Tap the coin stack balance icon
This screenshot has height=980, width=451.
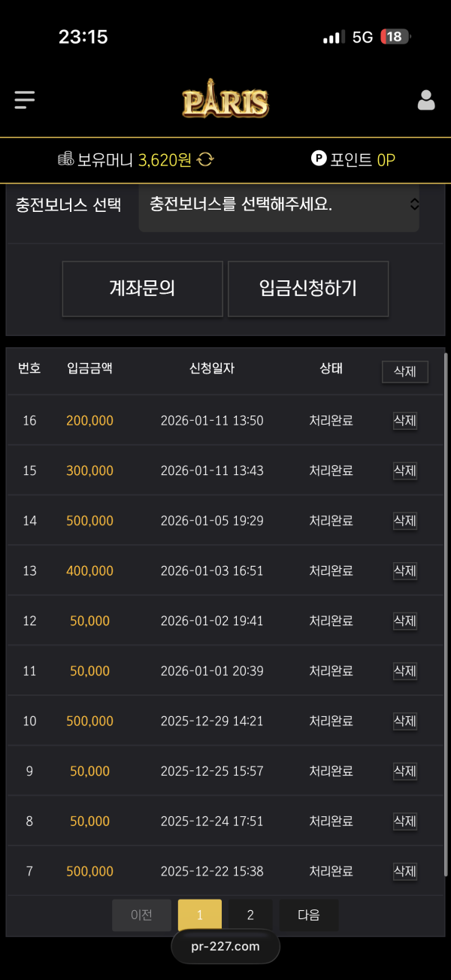65,159
